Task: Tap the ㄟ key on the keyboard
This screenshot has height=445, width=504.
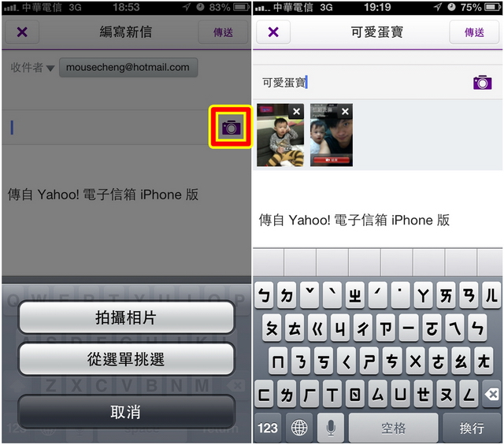Action: pos(454,328)
